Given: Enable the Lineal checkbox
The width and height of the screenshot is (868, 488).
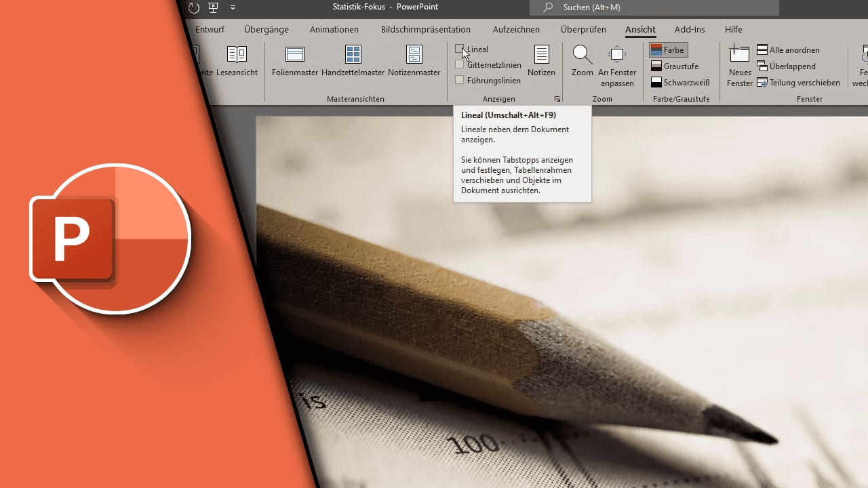Looking at the screenshot, I should coord(459,49).
